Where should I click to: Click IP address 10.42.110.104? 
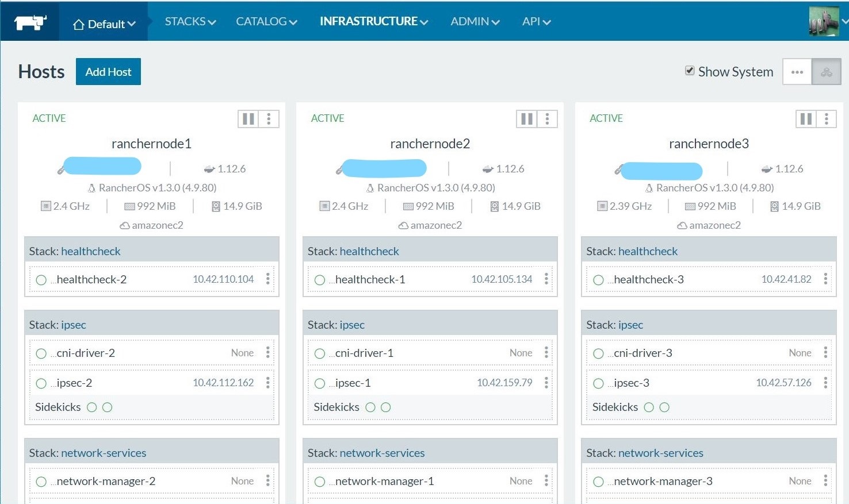coord(223,279)
